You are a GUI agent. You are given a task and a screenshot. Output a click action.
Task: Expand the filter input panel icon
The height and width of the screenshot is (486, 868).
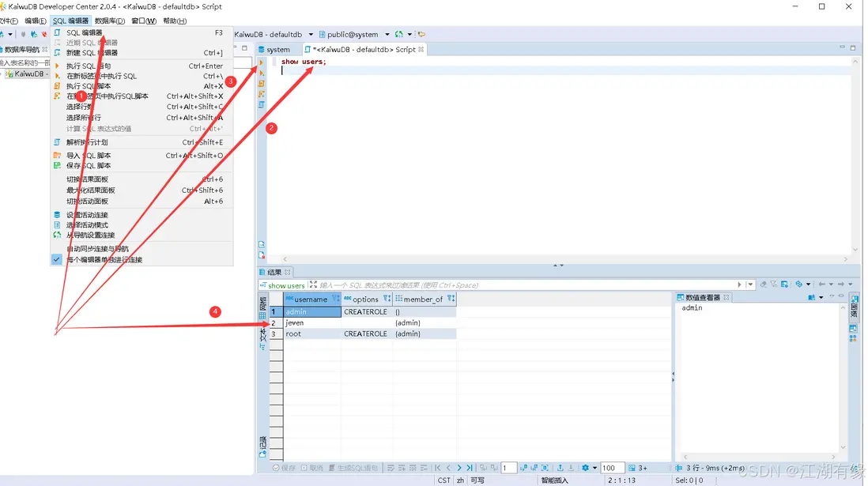(x=313, y=284)
